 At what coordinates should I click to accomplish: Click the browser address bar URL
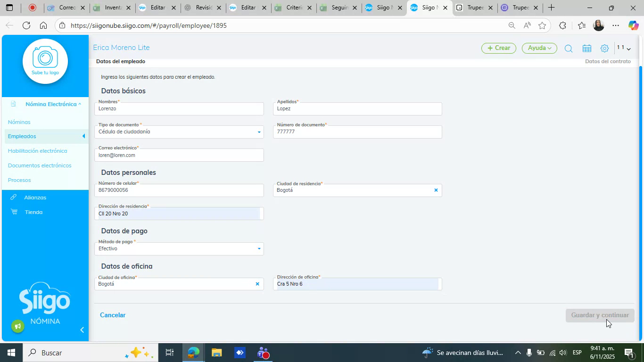point(149,25)
